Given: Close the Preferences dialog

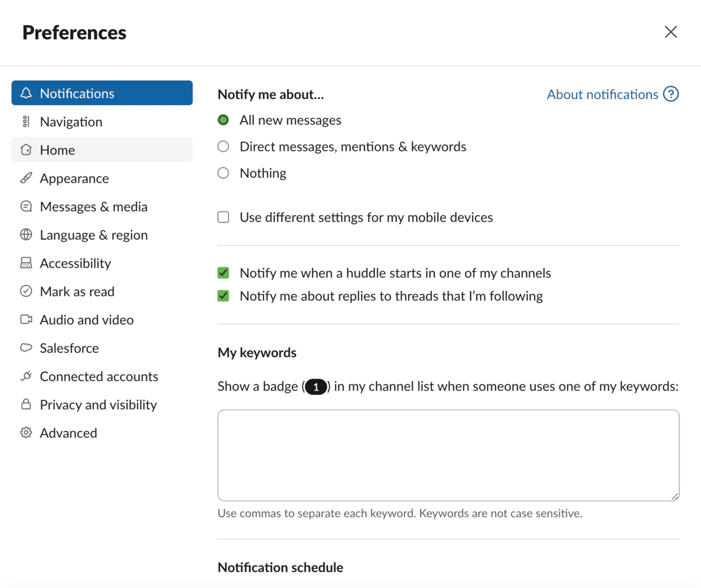Looking at the screenshot, I should click(x=671, y=32).
